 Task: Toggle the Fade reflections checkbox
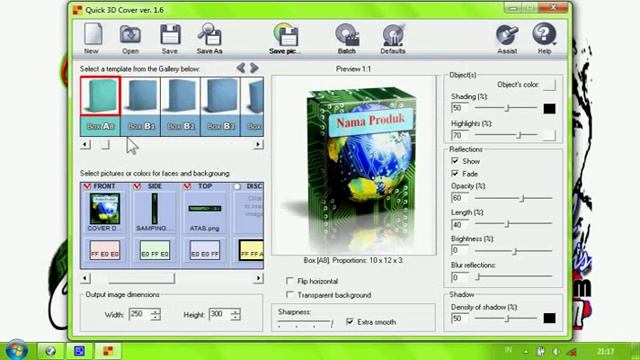[455, 173]
